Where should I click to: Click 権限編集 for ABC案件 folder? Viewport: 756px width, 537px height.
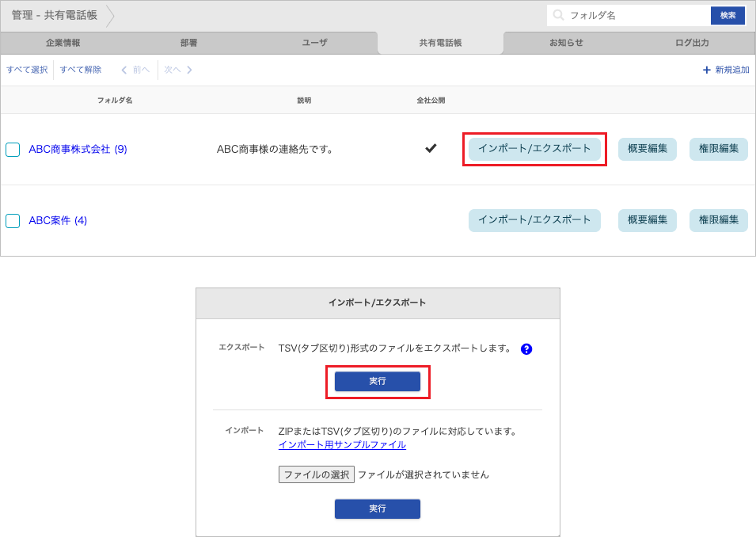pyautogui.click(x=718, y=220)
